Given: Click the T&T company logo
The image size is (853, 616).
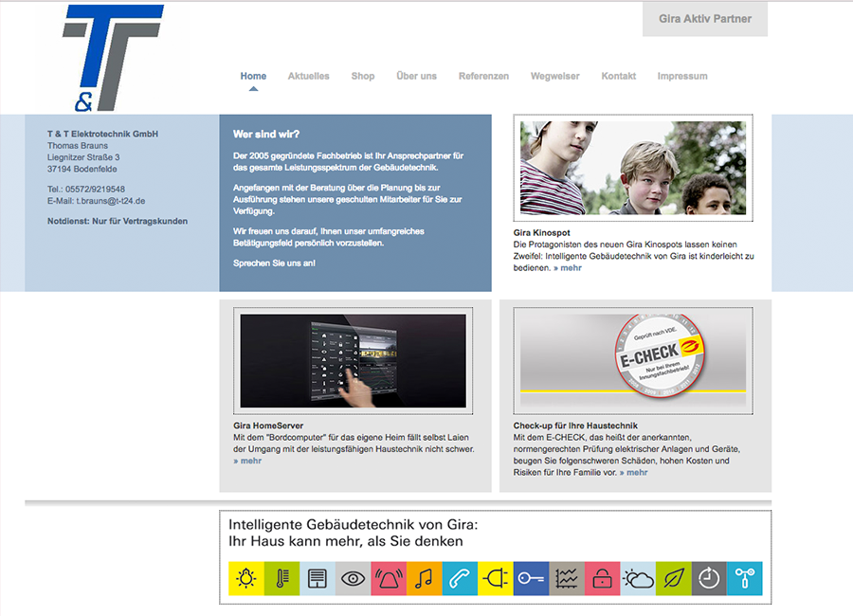Looking at the screenshot, I should coord(113,58).
